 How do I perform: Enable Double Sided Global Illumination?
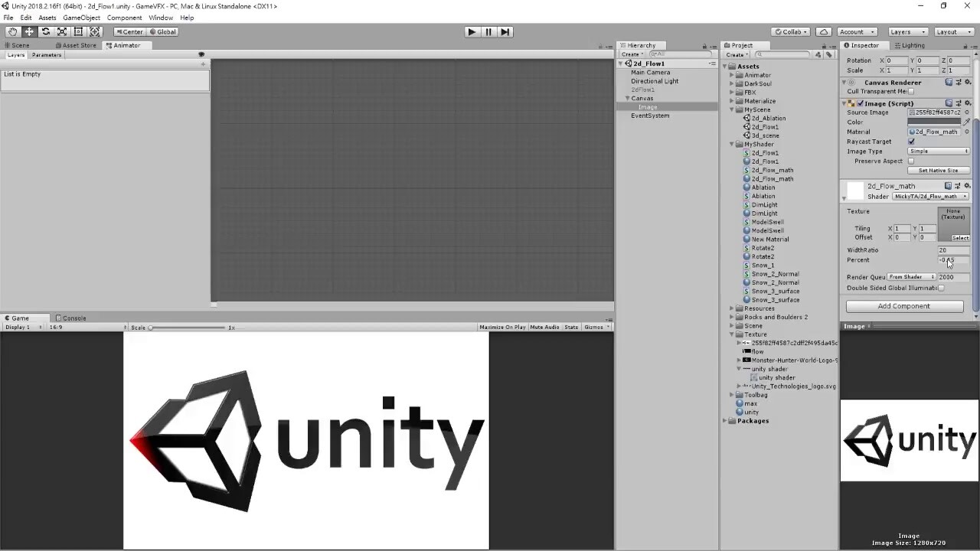pos(941,288)
